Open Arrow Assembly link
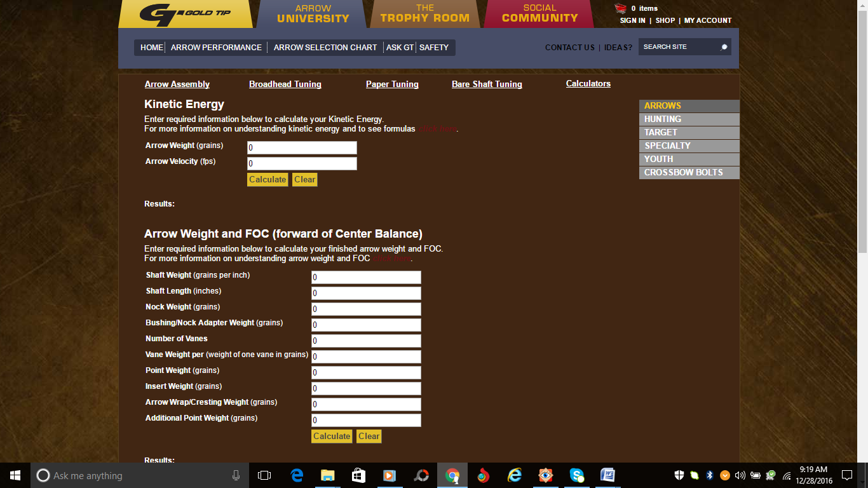Viewport: 868px width, 488px height. click(x=177, y=84)
